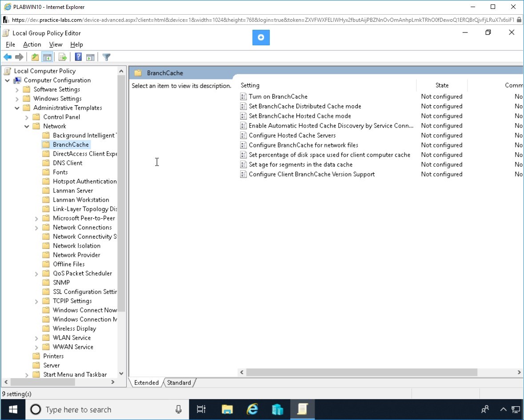Select Set percentage of disk space setting

pos(329,155)
